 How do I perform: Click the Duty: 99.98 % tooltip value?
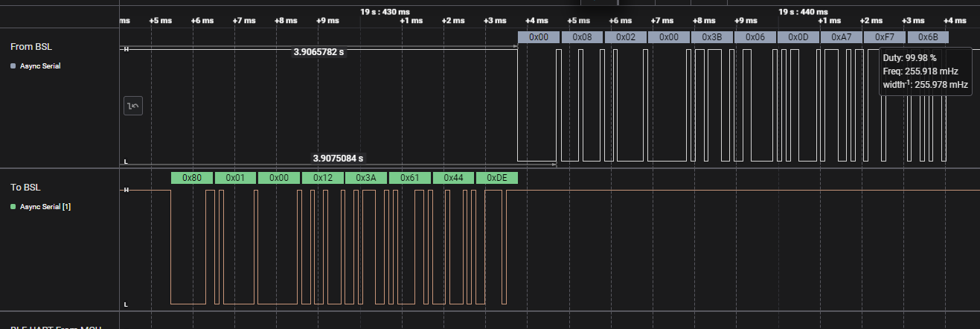click(x=909, y=57)
